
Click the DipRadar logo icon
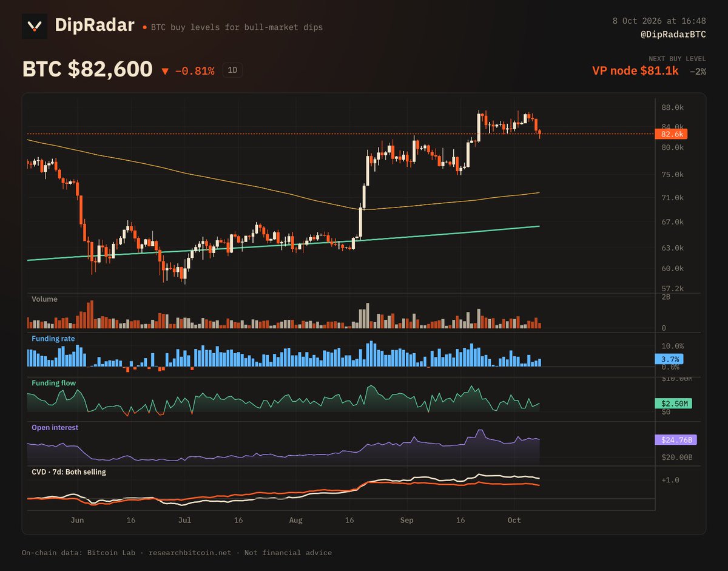click(35, 26)
